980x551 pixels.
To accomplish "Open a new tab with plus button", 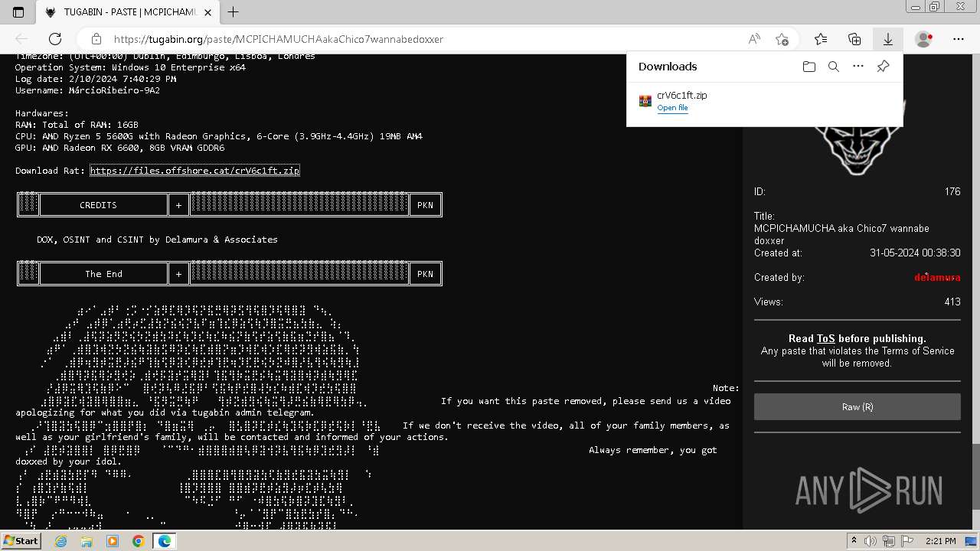I will tap(233, 12).
